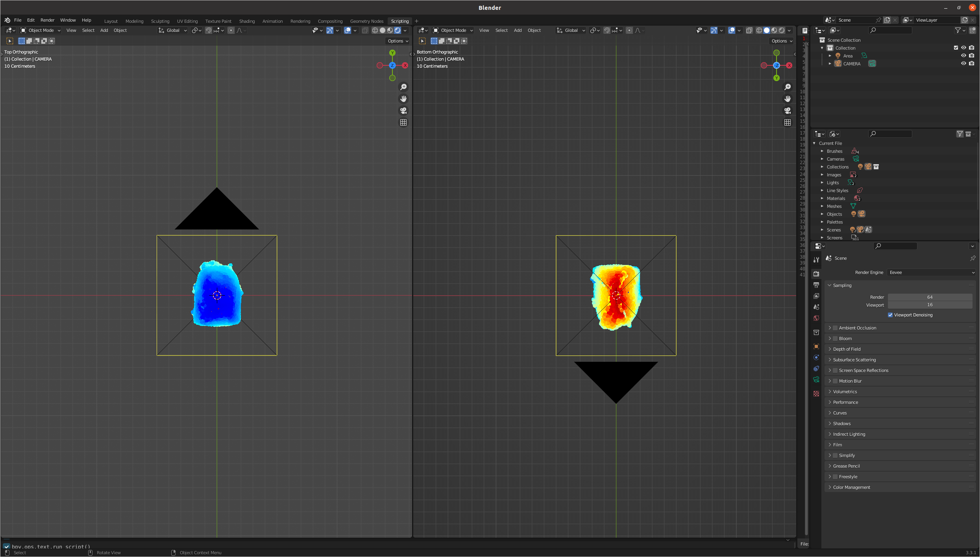Open Object Data camera properties tab
The height and width of the screenshot is (557, 980).
click(x=816, y=380)
